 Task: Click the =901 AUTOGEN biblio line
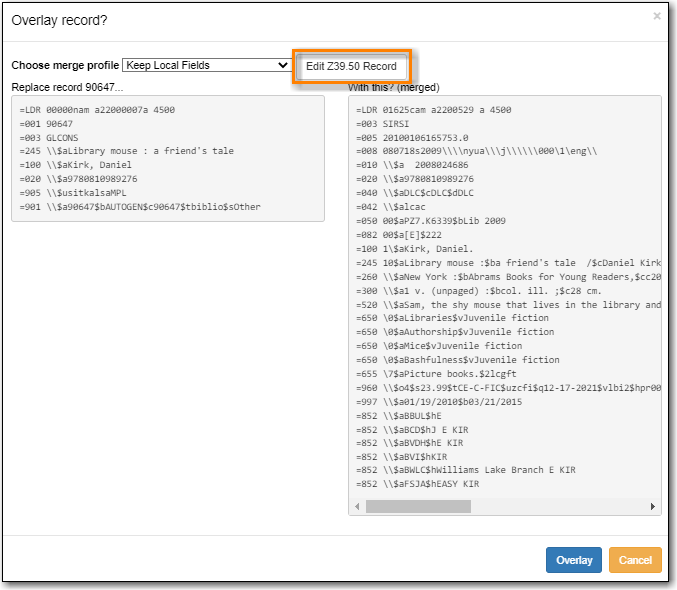pyautogui.click(x=140, y=207)
